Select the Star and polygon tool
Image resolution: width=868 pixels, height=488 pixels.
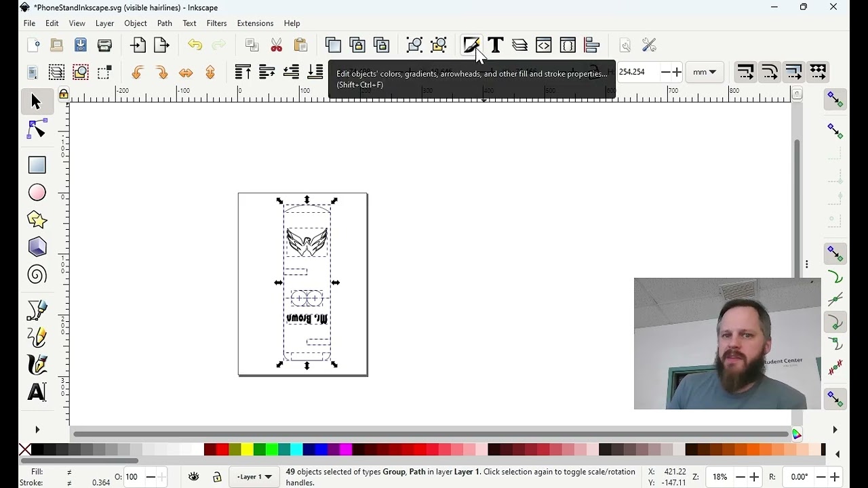(37, 220)
